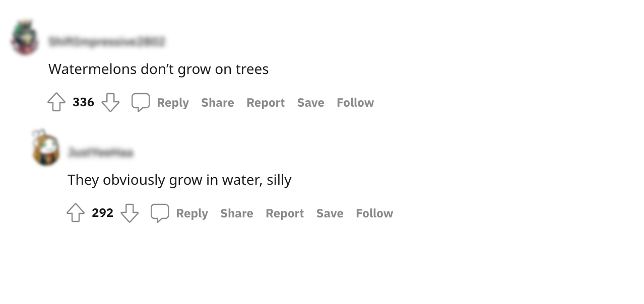Open the second commenter's blurred username

click(x=101, y=153)
